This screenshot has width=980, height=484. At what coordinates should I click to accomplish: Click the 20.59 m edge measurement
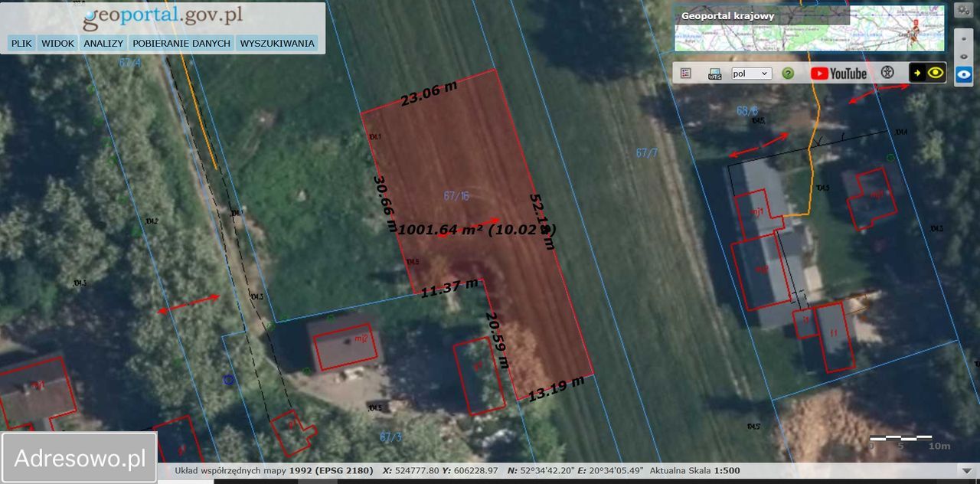[x=496, y=340]
